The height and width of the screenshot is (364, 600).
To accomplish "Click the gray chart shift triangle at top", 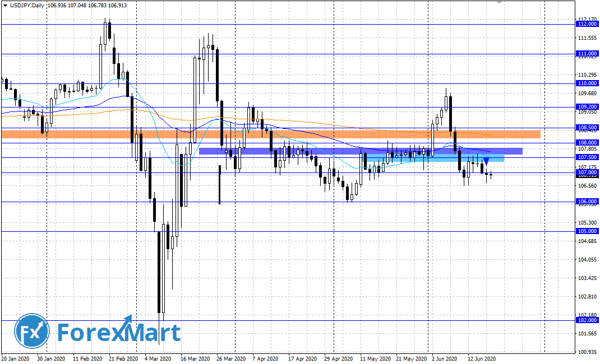I will (500, 3).
